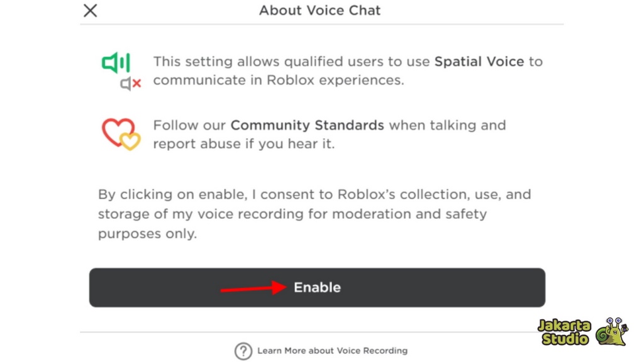Click the bold Spatial Voice text
The width and height of the screenshot is (644, 362).
[479, 62]
